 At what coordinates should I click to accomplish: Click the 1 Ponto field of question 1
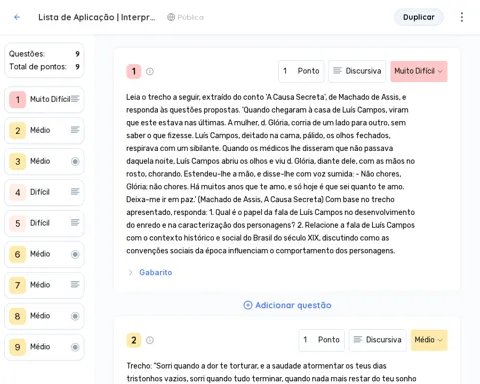pyautogui.click(x=301, y=71)
